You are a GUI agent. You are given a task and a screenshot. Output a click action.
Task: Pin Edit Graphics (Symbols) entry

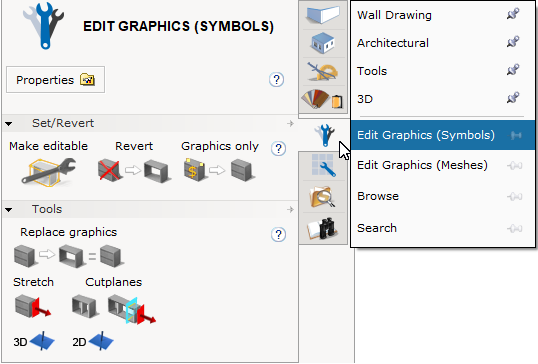pos(515,136)
